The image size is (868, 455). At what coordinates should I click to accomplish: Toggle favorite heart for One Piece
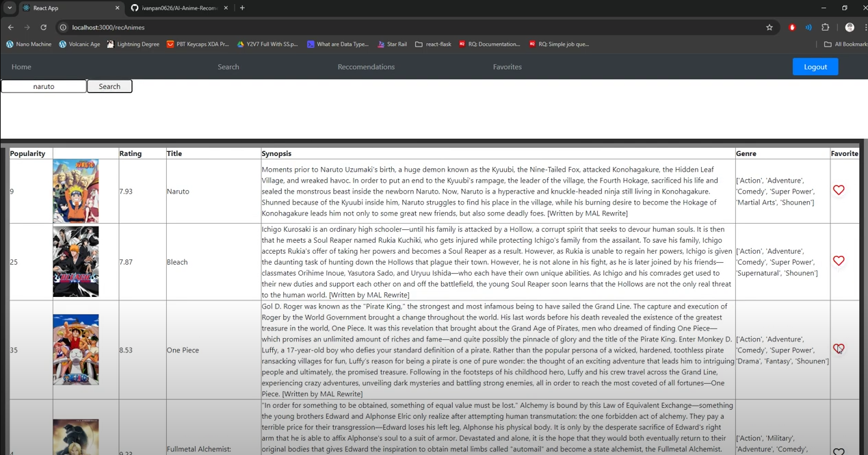[839, 349]
